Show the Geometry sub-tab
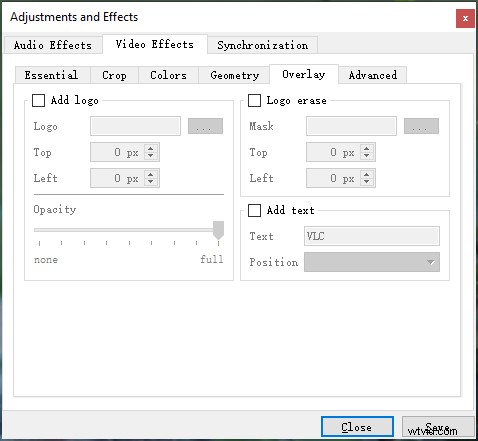The image size is (478, 441). click(234, 75)
